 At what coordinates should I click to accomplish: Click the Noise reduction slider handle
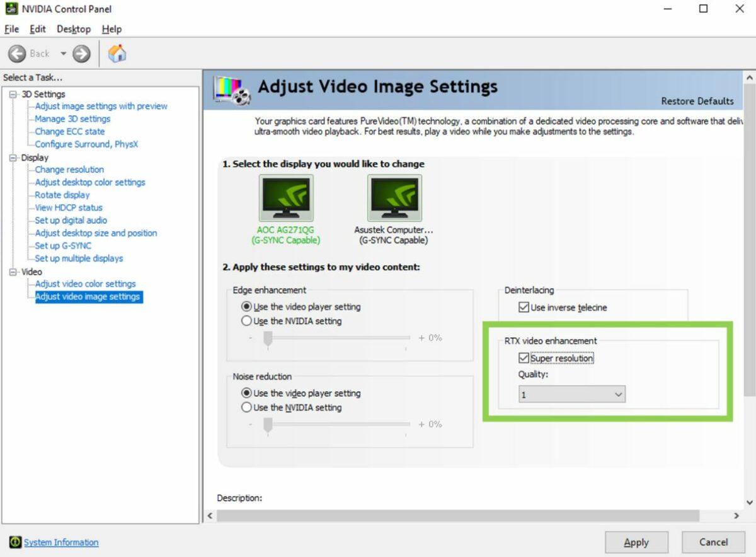[x=268, y=425]
